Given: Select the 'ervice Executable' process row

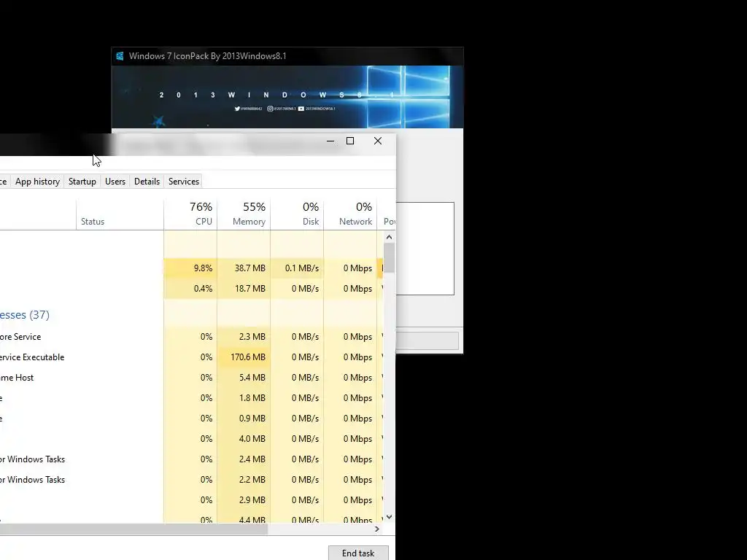Looking at the screenshot, I should [190, 357].
